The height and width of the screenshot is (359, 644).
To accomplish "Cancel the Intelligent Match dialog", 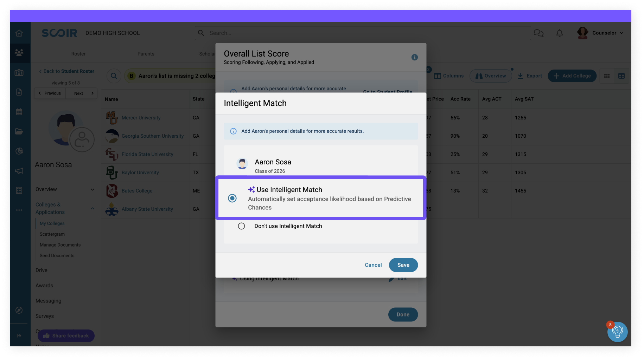I will 373,265.
